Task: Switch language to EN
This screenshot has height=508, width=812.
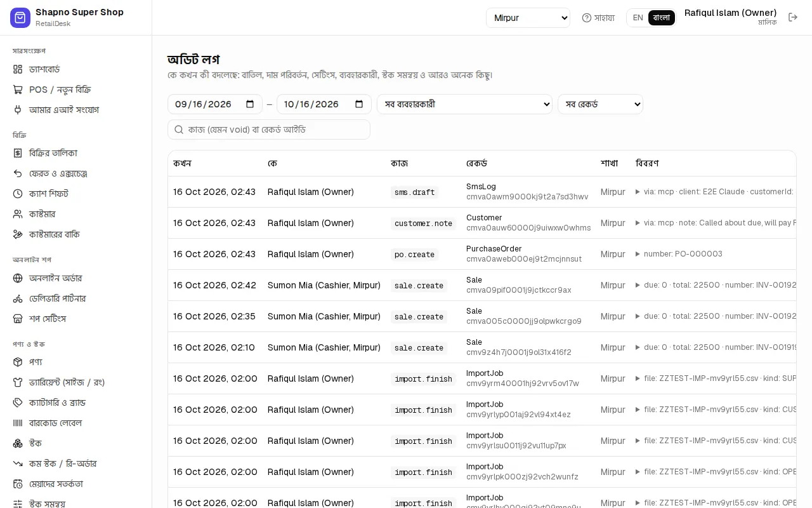Action: click(x=638, y=18)
